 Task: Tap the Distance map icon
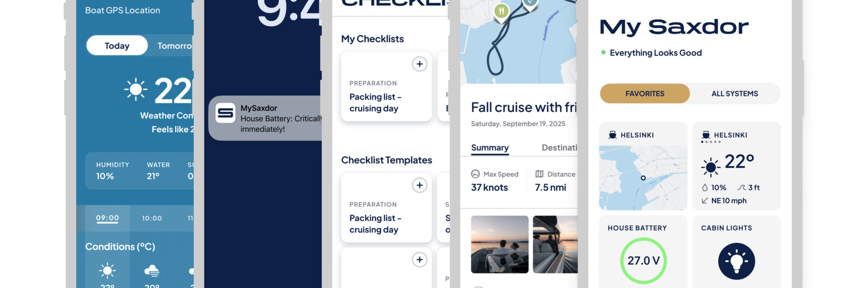pos(539,174)
